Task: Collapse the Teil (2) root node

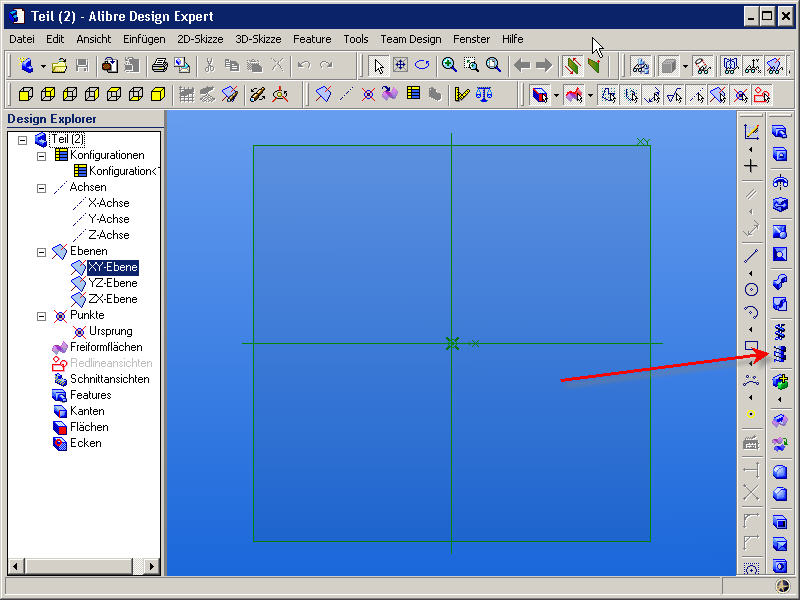Action: (22, 140)
